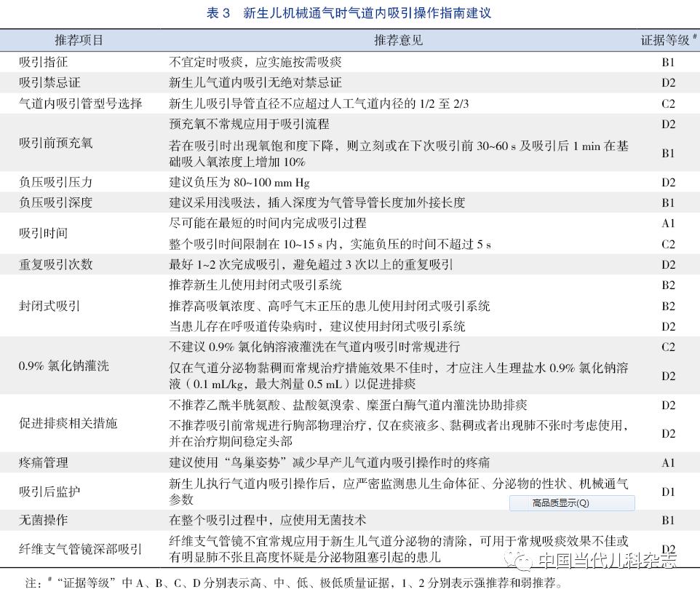
Task: Click text 不宜定时吸痰，应实施按需吸痰
Action: (255, 62)
